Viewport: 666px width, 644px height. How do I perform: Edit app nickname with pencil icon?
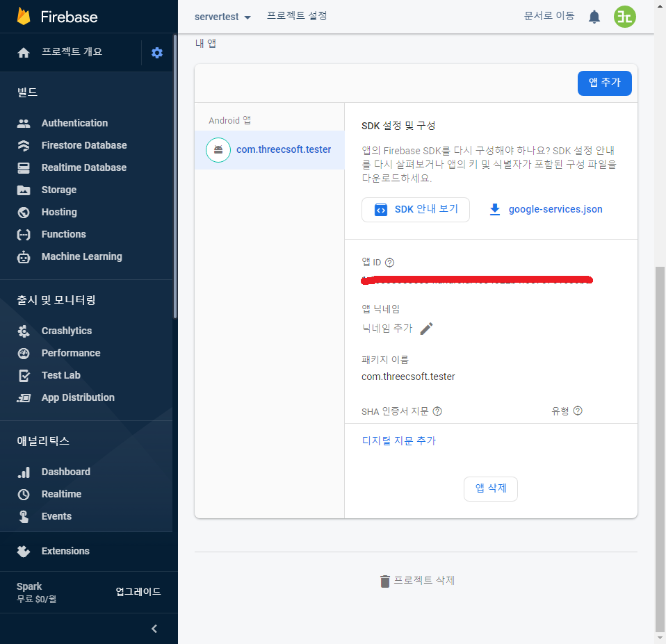(x=426, y=328)
